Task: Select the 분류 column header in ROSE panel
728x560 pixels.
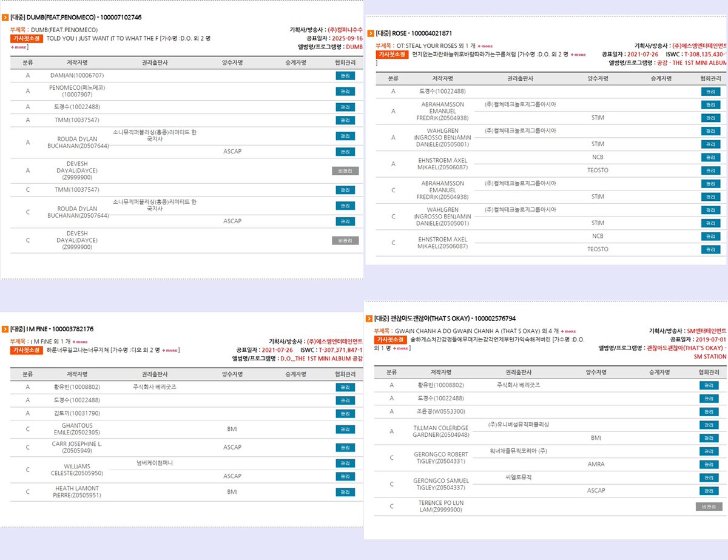Action: (x=393, y=78)
